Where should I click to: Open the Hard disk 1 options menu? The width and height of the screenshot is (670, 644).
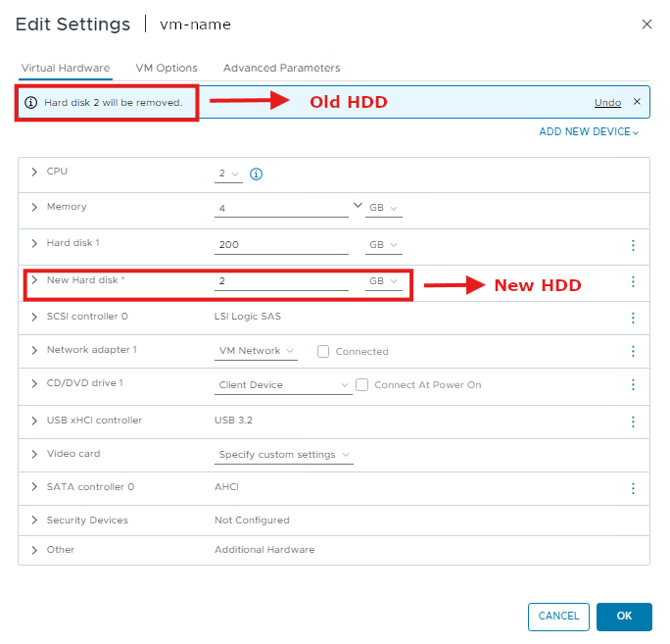(633, 245)
